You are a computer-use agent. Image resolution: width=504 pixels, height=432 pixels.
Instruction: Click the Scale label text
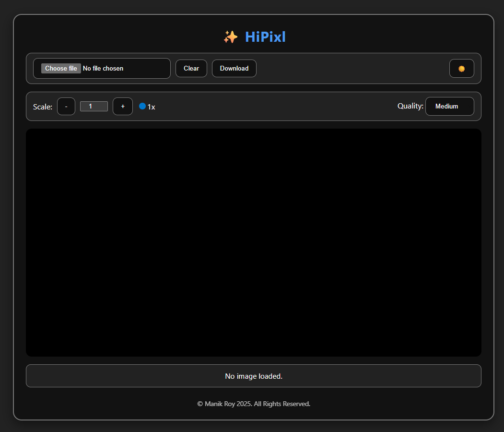42,107
